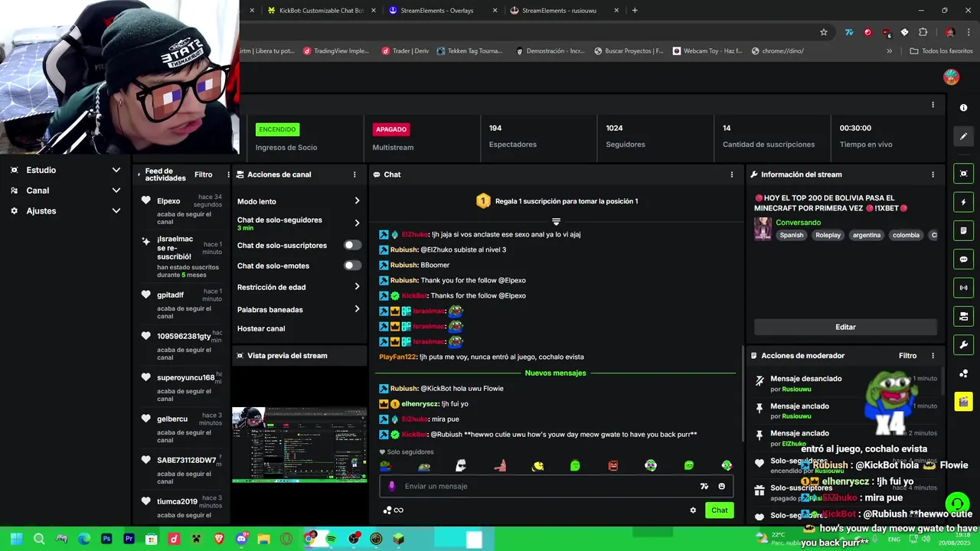The width and height of the screenshot is (980, 551).
Task: Open Premiere Pro from the taskbar
Action: pyautogui.click(x=129, y=539)
